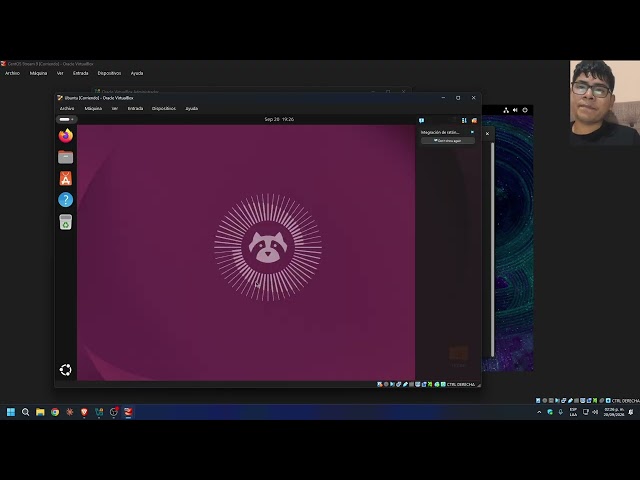Click the blue flag beside Integración de ratón

pos(472,132)
